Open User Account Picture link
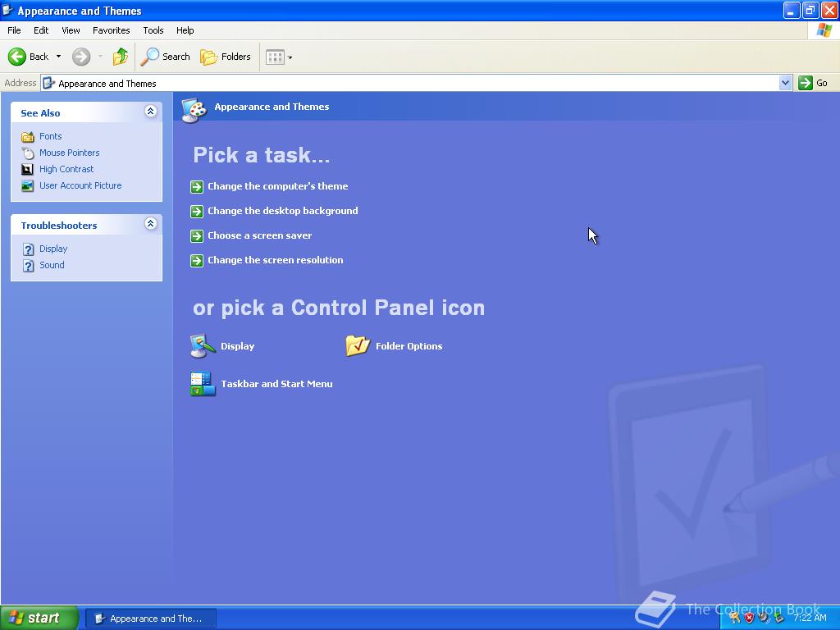This screenshot has height=630, width=840. click(80, 185)
